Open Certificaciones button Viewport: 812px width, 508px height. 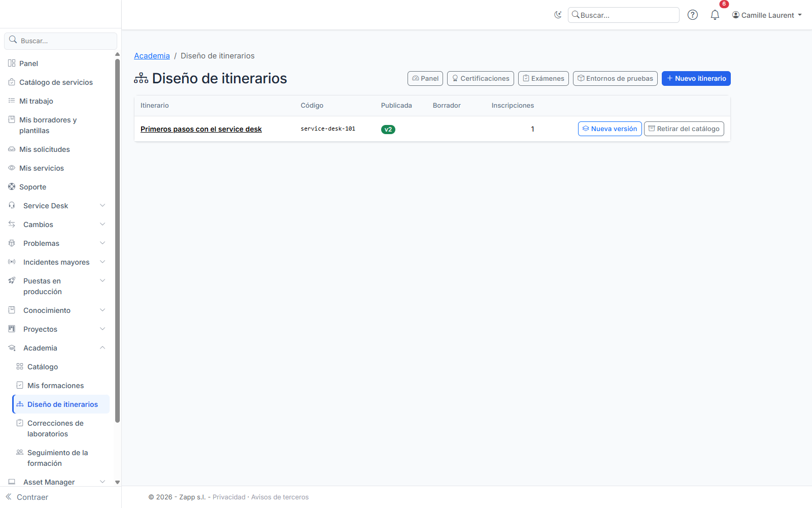point(481,78)
